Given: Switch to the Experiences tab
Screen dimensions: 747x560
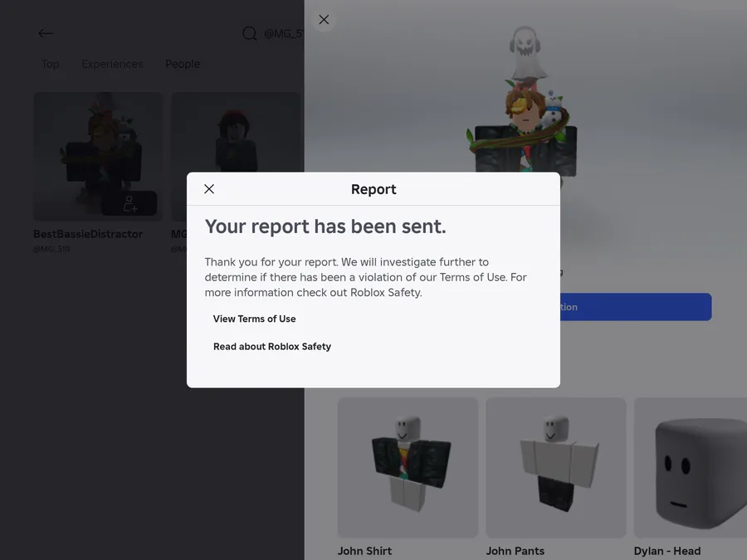Looking at the screenshot, I should tap(112, 64).
